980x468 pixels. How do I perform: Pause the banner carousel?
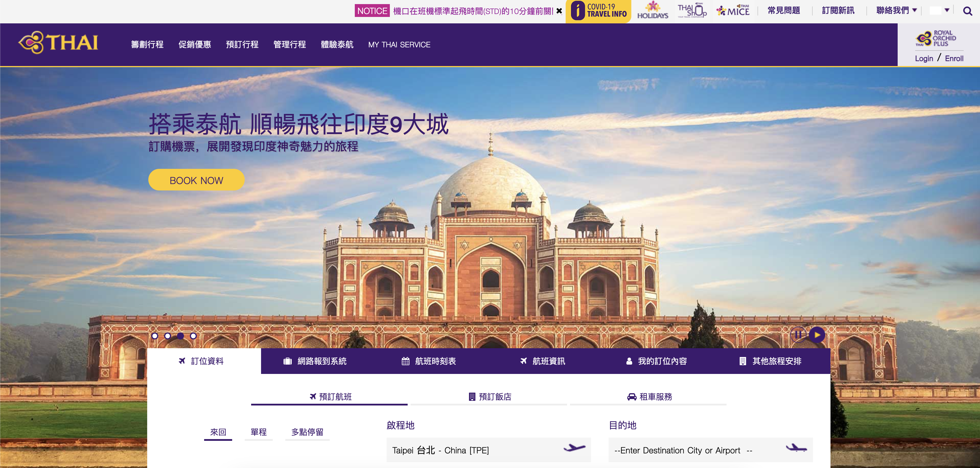(x=799, y=335)
